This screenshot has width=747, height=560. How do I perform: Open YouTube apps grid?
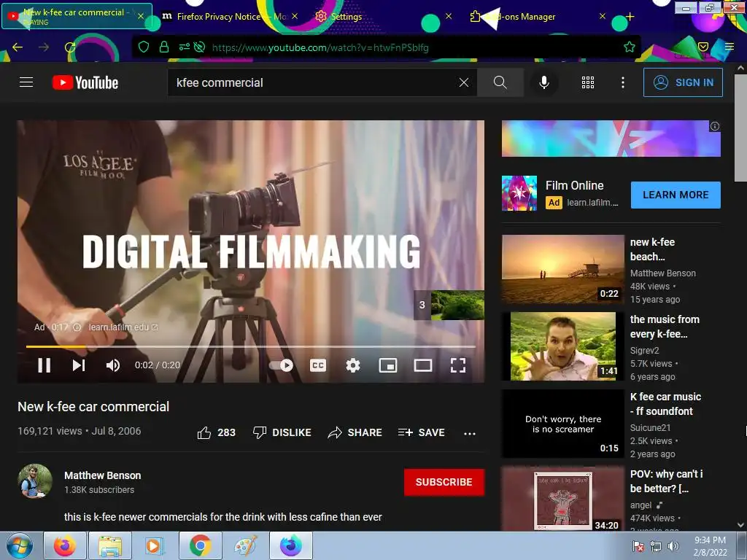click(588, 82)
